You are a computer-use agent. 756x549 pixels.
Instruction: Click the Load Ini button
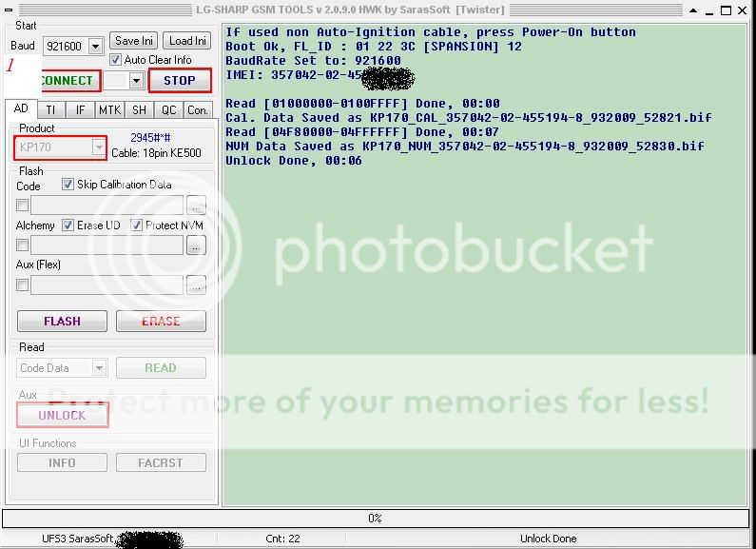187,41
